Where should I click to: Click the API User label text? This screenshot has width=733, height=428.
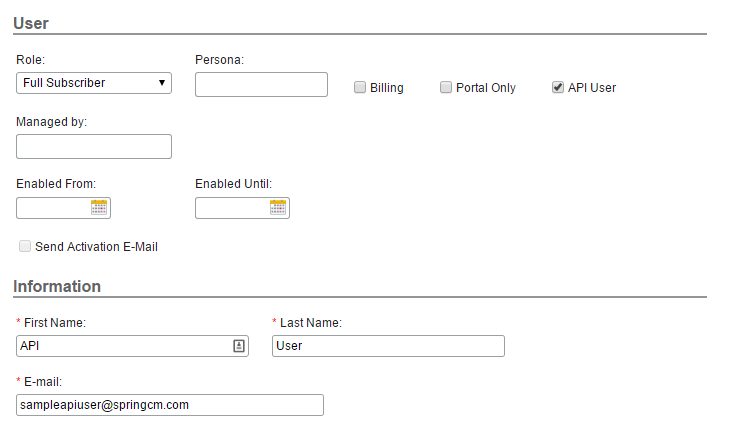[592, 88]
